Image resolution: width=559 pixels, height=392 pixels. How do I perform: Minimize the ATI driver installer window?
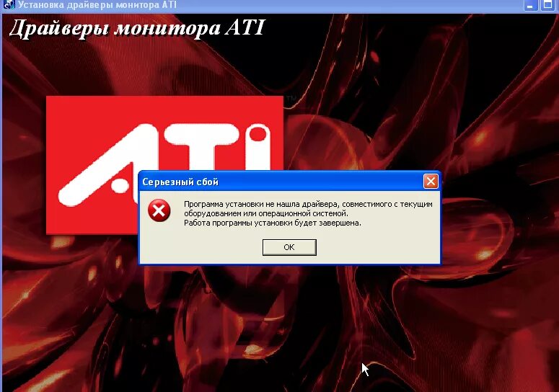click(530, 5)
